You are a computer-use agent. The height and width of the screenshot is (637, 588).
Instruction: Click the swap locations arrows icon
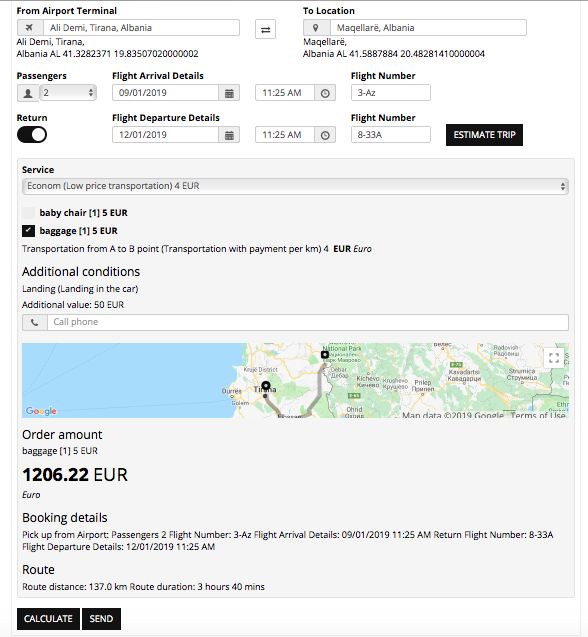265,29
